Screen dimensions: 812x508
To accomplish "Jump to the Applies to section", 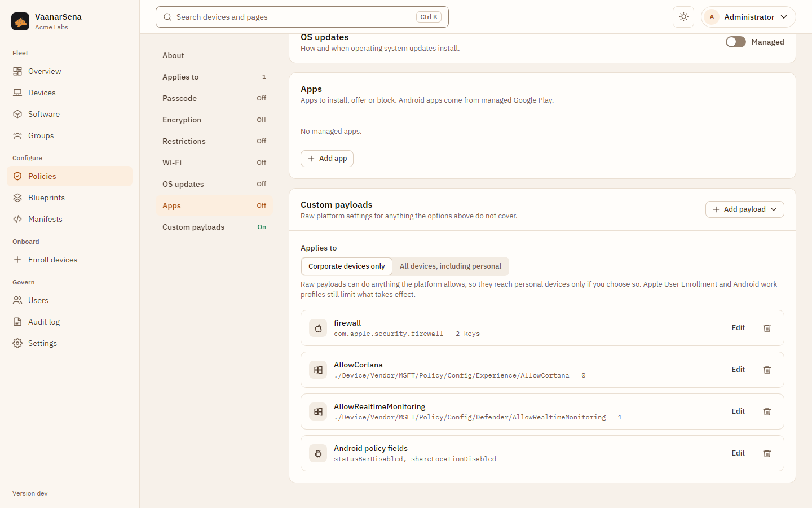I will (x=214, y=77).
